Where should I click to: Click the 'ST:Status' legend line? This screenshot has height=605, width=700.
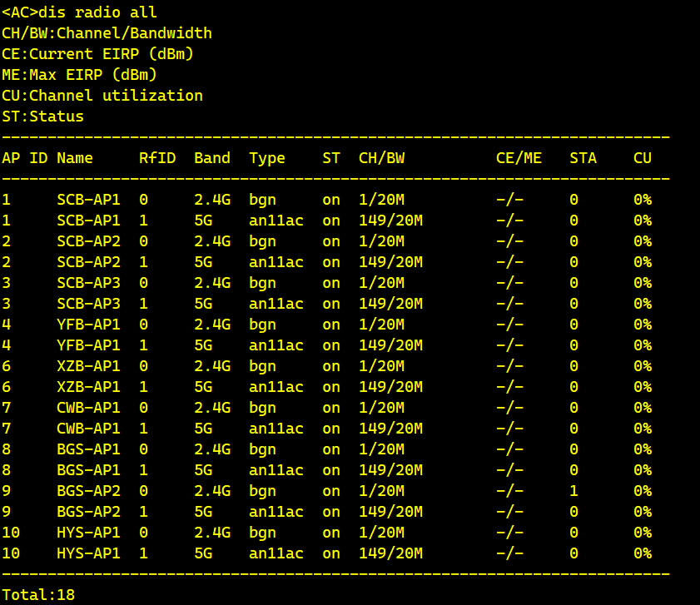click(42, 117)
